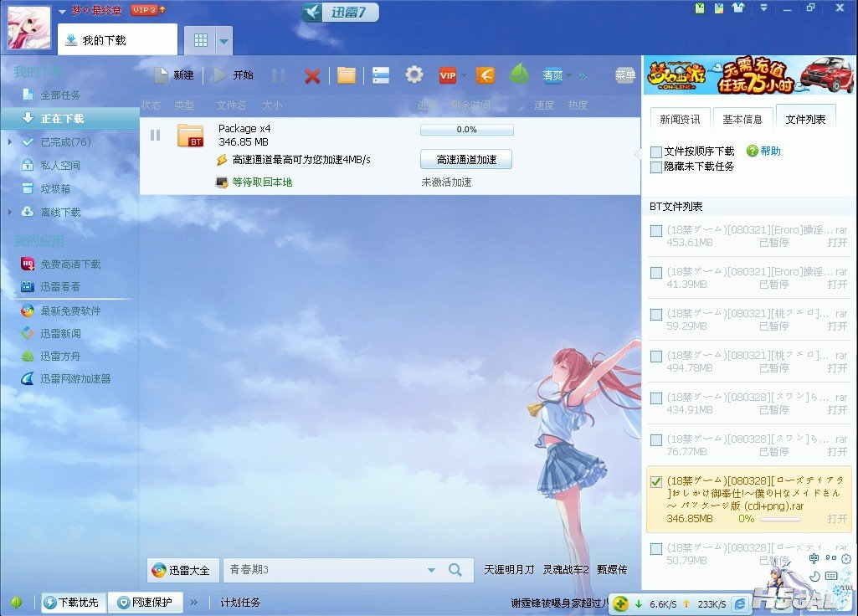Switch to the 文件列表 tab
This screenshot has width=858, height=616.
point(805,118)
